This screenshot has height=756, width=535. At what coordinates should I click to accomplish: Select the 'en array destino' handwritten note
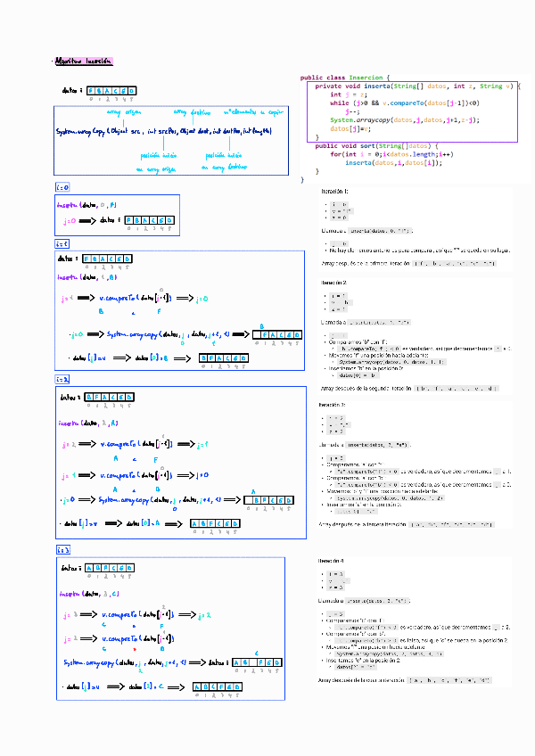tap(224, 167)
